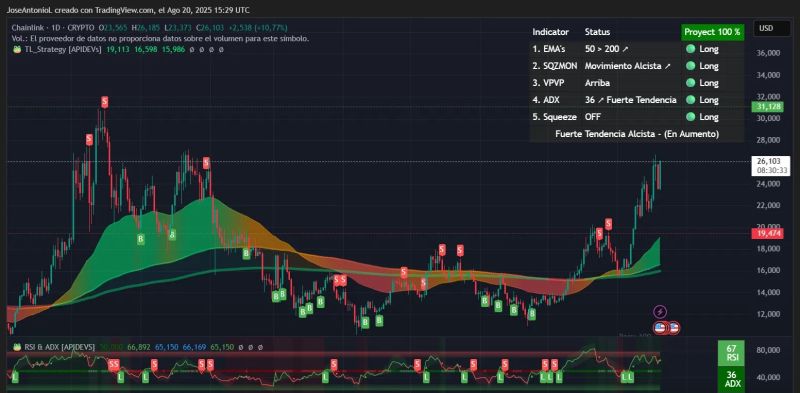
Task: Click the '3. VPVP' row label
Action: click(549, 83)
